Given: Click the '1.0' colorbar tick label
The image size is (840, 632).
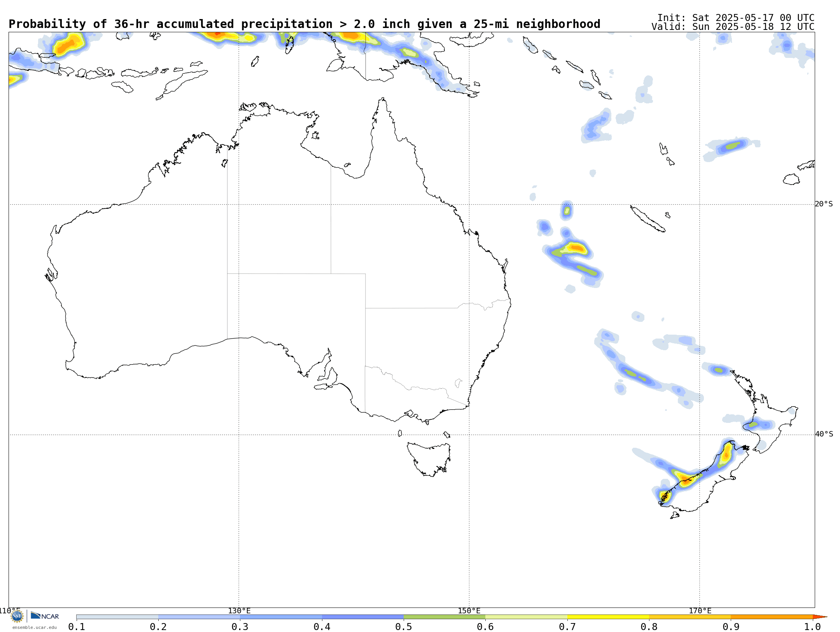Looking at the screenshot, I should (812, 627).
